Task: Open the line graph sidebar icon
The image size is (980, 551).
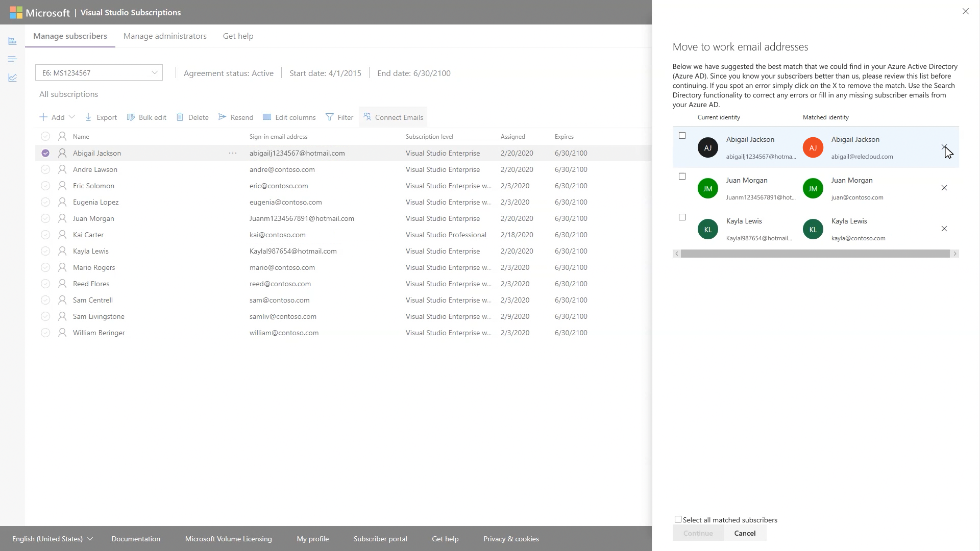Action: coord(12,78)
